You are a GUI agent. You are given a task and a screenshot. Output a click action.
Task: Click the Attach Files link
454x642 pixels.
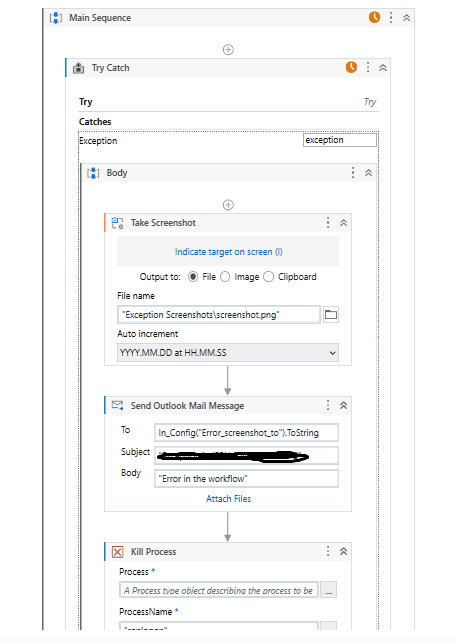[228, 499]
